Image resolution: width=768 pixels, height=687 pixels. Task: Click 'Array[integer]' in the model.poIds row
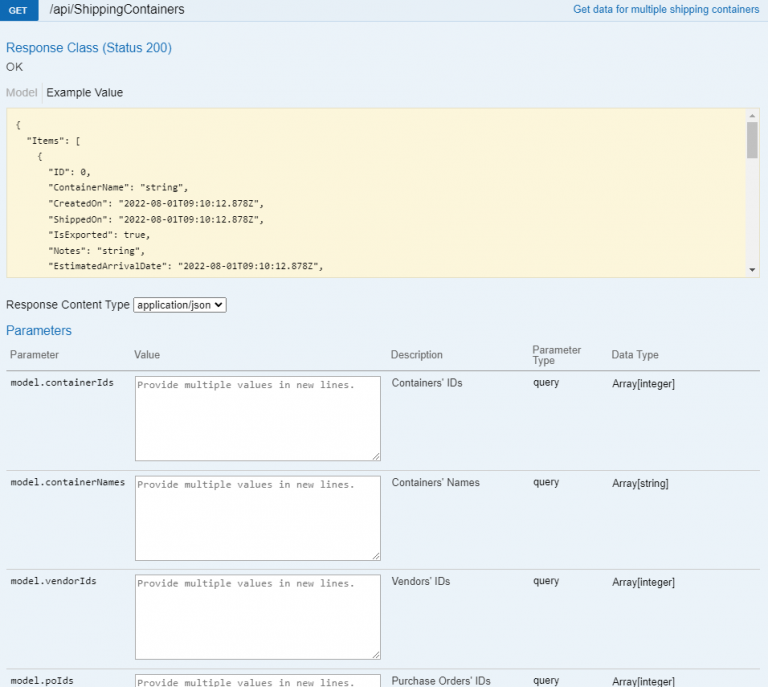(643, 681)
